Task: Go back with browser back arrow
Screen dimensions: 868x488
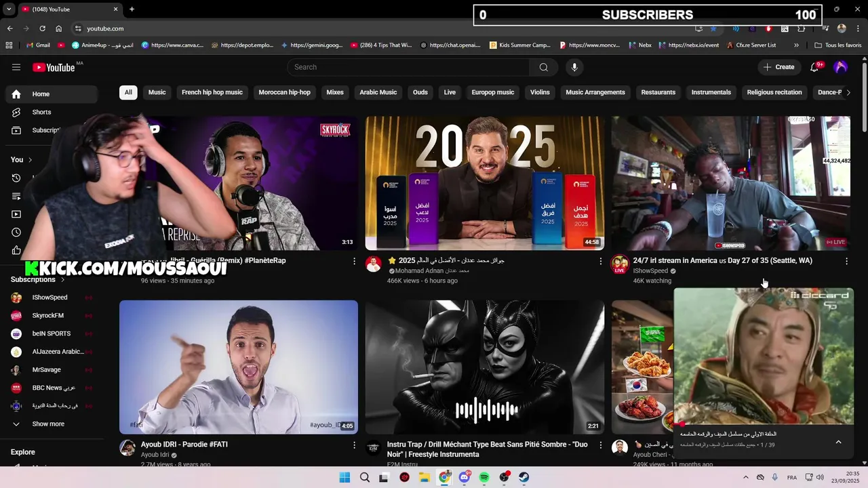Action: [x=9, y=28]
